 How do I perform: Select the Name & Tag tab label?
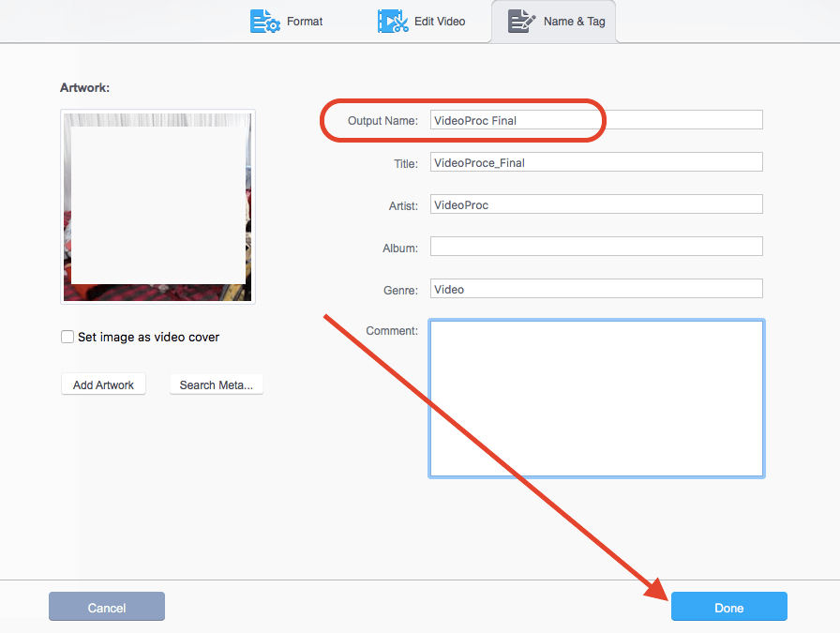click(x=575, y=22)
